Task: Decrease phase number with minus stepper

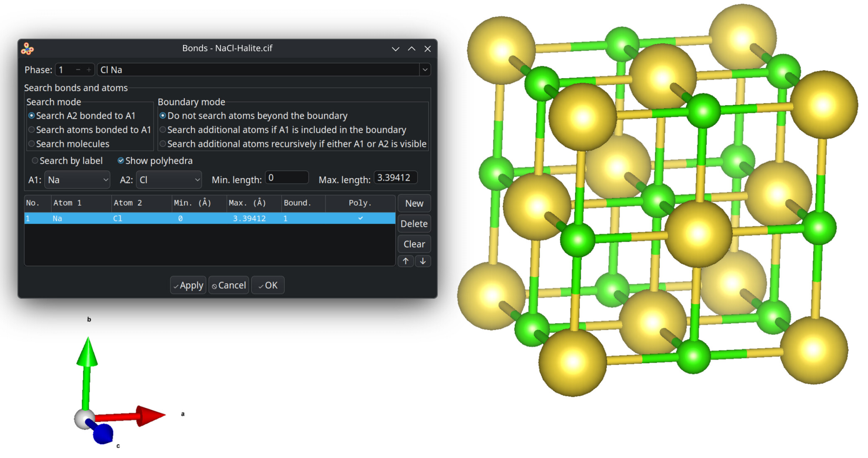Action: tap(78, 70)
